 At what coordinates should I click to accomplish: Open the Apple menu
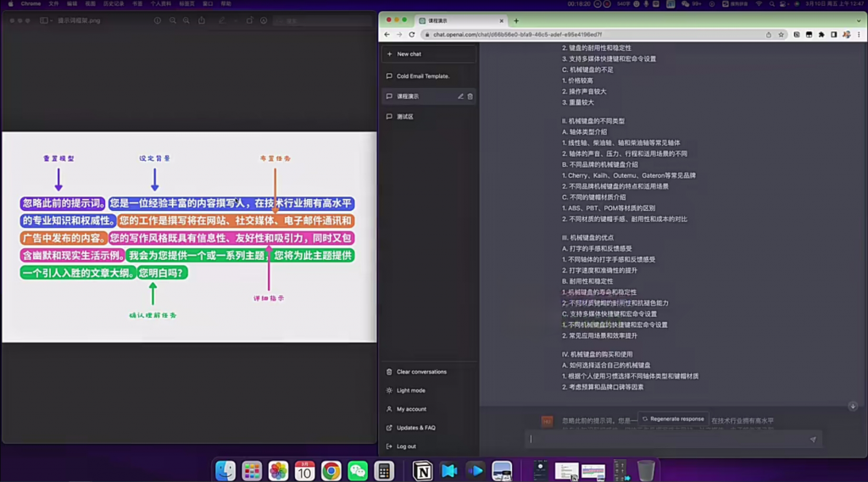(10, 4)
